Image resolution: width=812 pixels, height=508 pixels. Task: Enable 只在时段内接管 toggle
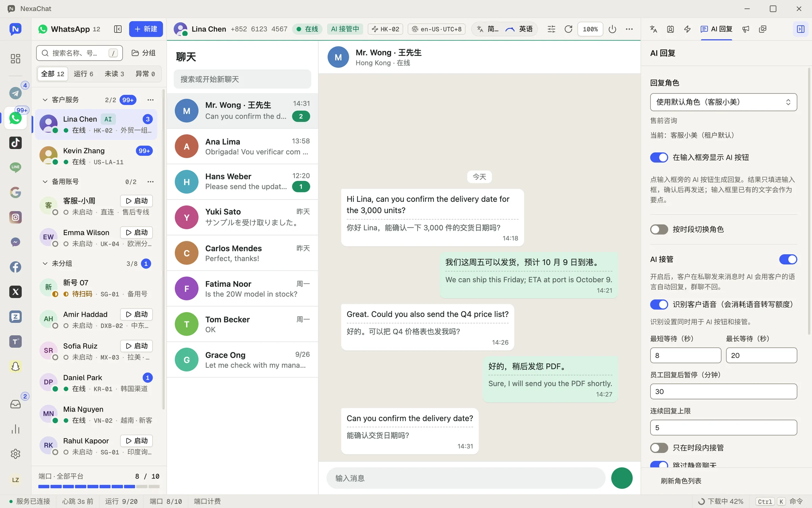point(659,448)
